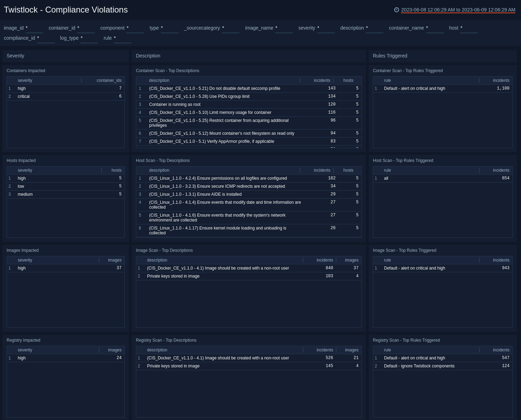The width and height of the screenshot is (521, 420).
Task: Click the time range 2023-06-08 to 2023-06-09
Action: click(x=458, y=10)
